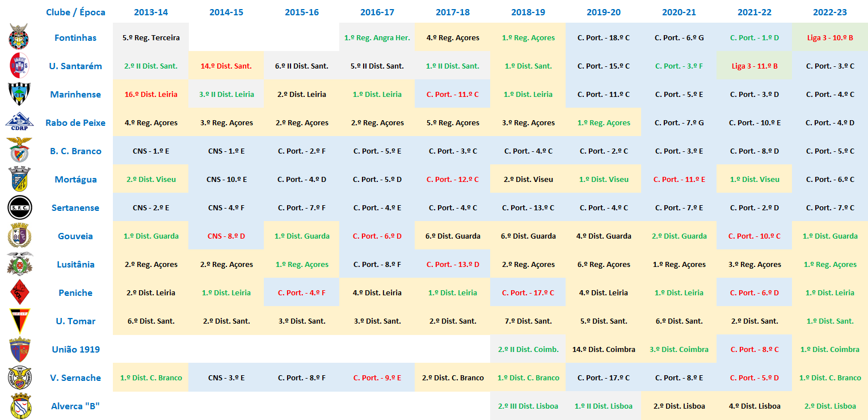Select the Sertanense S.F.C. round badge

click(x=19, y=207)
